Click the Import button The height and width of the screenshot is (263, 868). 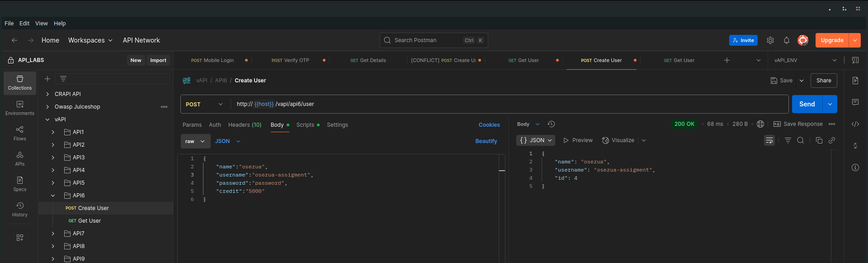[x=158, y=60]
